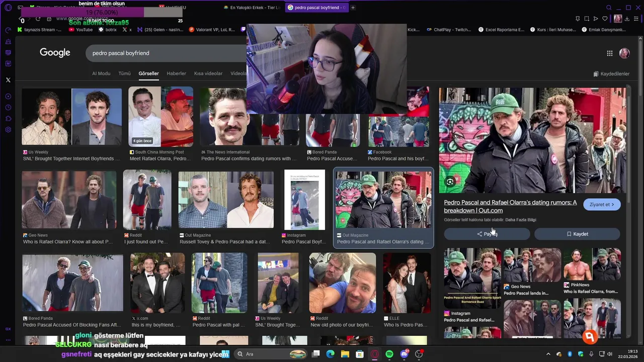Open GX Corner icon at sidebar bottom
The height and width of the screenshot is (362, 644).
coord(8,329)
